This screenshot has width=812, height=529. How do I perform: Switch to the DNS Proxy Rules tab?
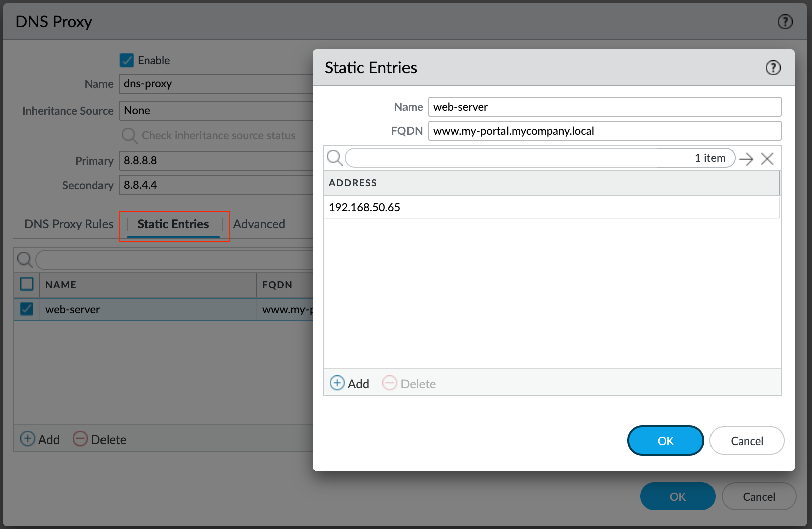(69, 224)
